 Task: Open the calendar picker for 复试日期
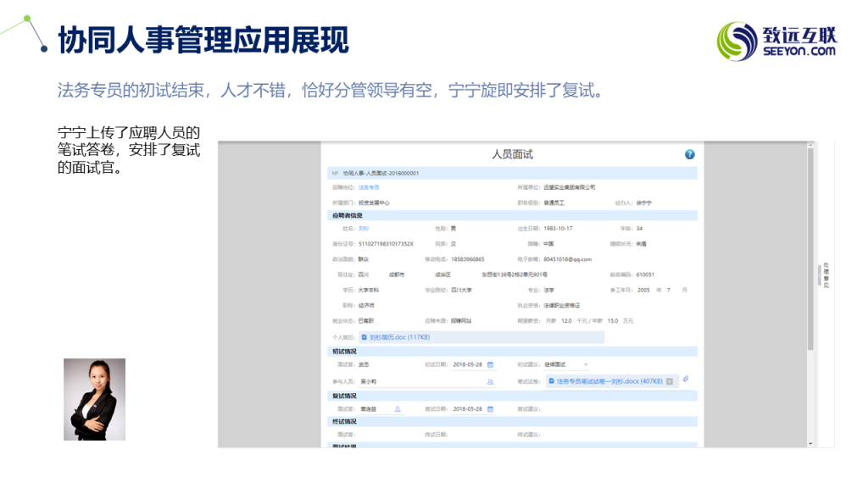click(490, 409)
